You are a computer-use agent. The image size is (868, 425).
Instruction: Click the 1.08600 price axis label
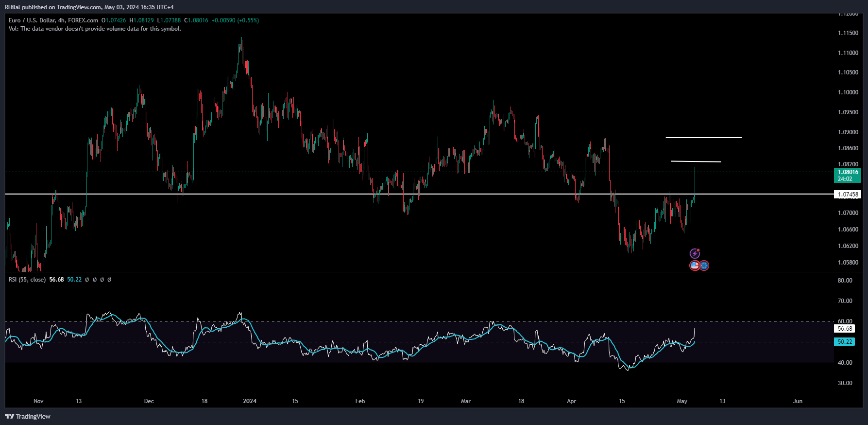[x=848, y=148]
